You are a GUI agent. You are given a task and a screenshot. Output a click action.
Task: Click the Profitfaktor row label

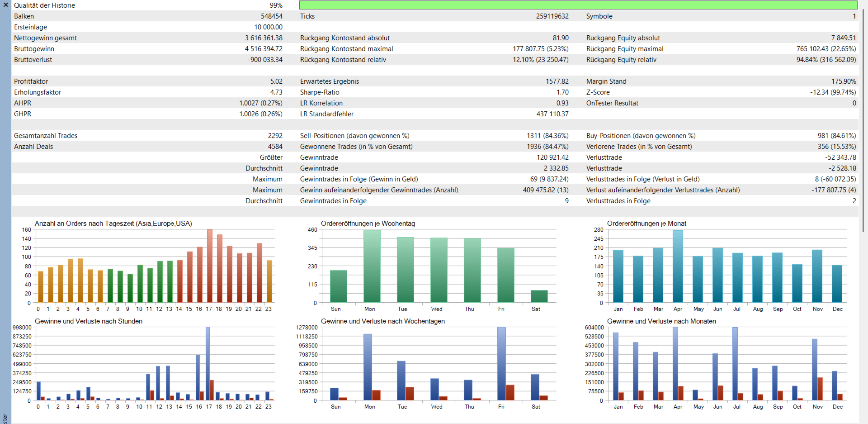31,81
